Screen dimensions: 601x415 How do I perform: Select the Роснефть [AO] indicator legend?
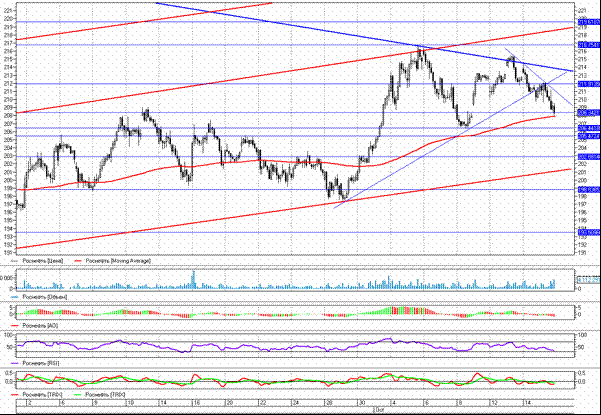(45, 327)
